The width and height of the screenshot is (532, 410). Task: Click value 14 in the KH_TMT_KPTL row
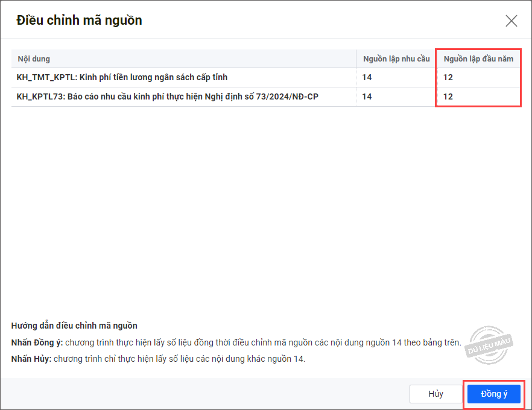point(367,77)
